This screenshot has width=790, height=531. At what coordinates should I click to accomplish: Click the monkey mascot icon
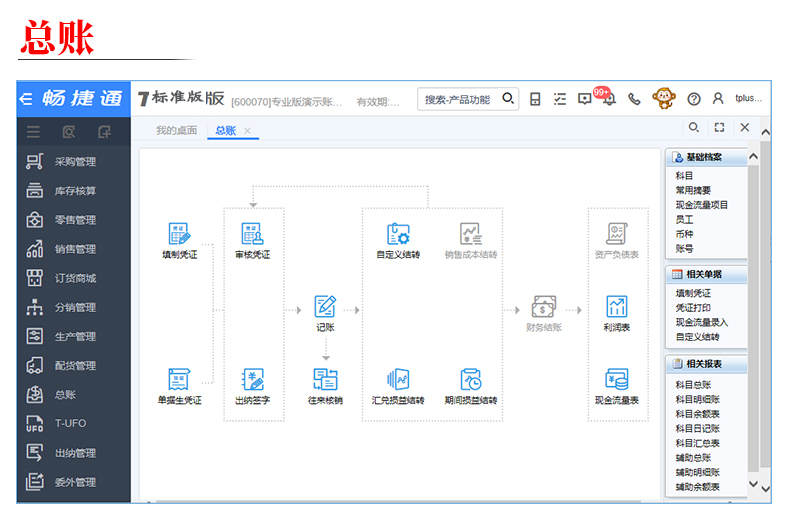pyautogui.click(x=664, y=98)
